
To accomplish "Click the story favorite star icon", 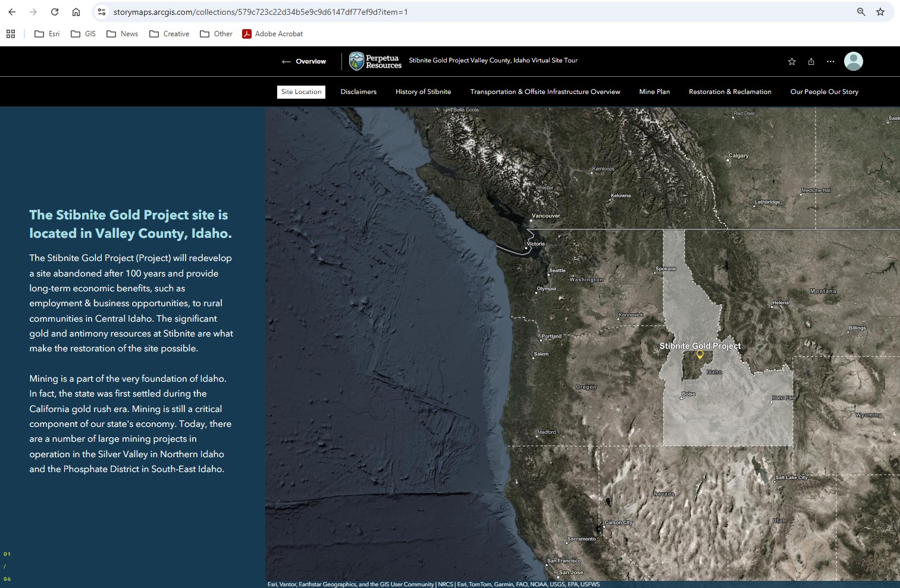I will [x=792, y=61].
